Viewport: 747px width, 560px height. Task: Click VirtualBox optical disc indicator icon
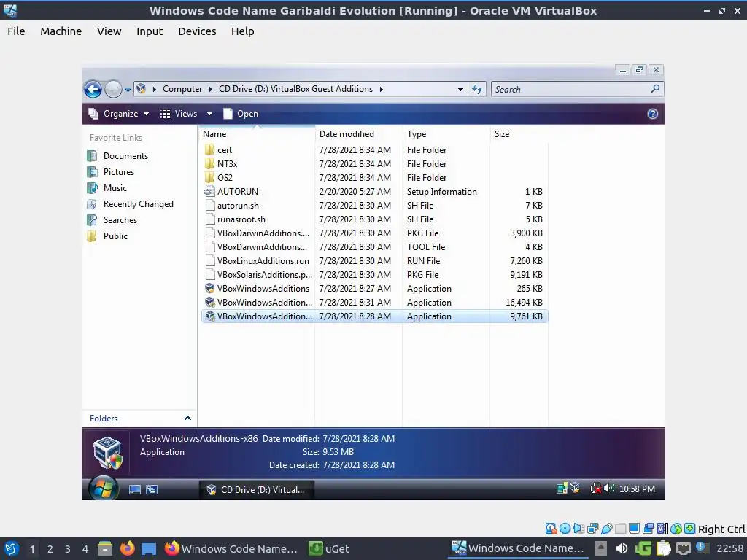[565, 529]
